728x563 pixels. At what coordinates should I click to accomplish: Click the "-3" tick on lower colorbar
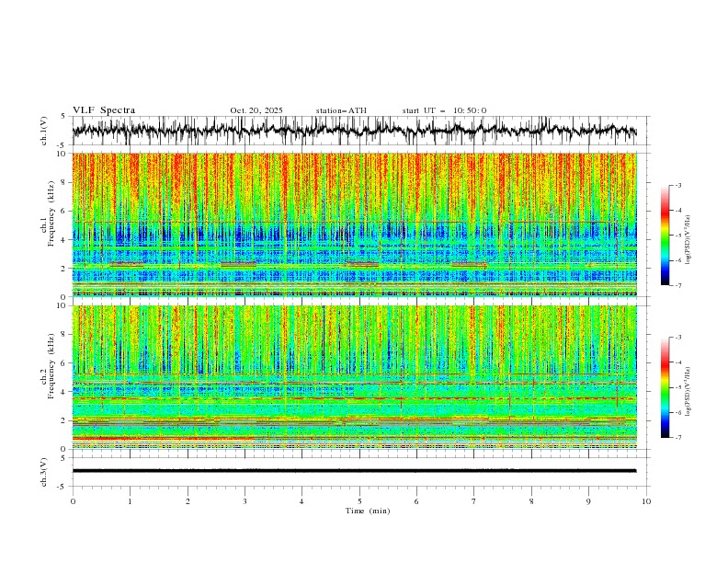pyautogui.click(x=678, y=338)
